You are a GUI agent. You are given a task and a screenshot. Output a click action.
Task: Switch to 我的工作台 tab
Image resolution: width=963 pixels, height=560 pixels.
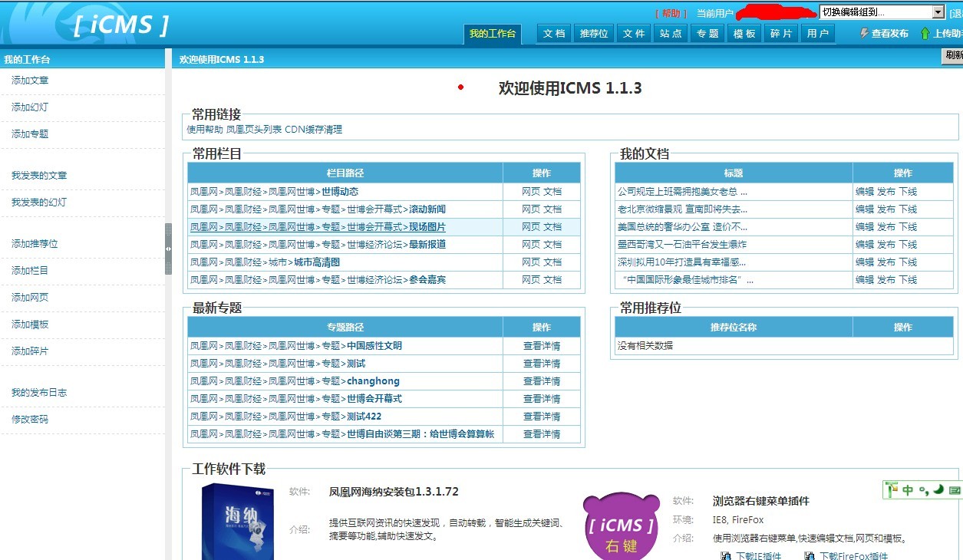click(493, 34)
